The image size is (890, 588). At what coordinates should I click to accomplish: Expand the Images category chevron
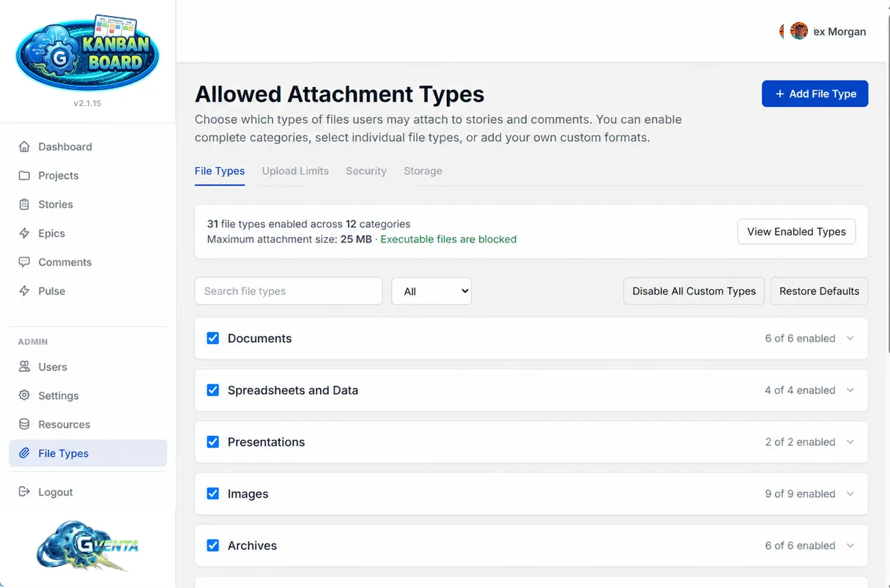(850, 494)
